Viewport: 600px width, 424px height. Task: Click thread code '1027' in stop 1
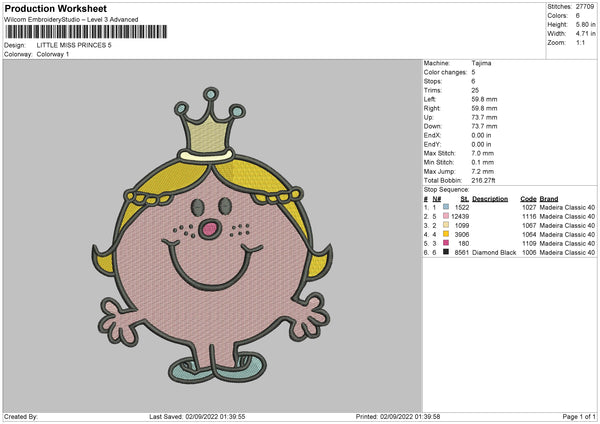[x=529, y=207]
